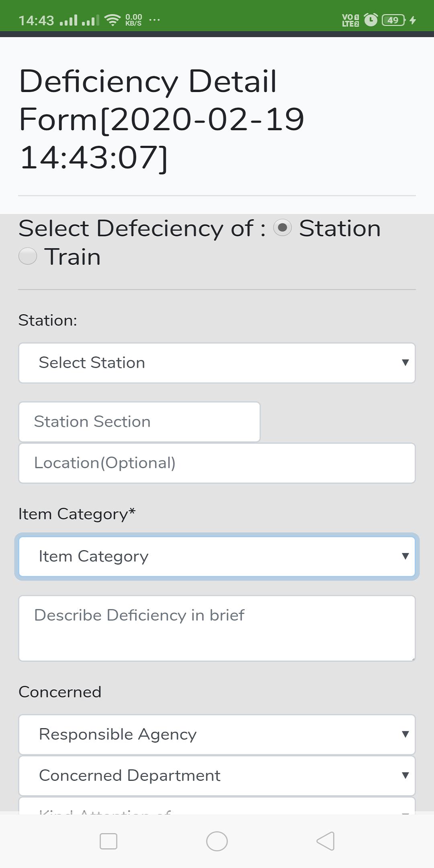Focus the Station Section input field
The width and height of the screenshot is (434, 868).
pyautogui.click(x=139, y=422)
